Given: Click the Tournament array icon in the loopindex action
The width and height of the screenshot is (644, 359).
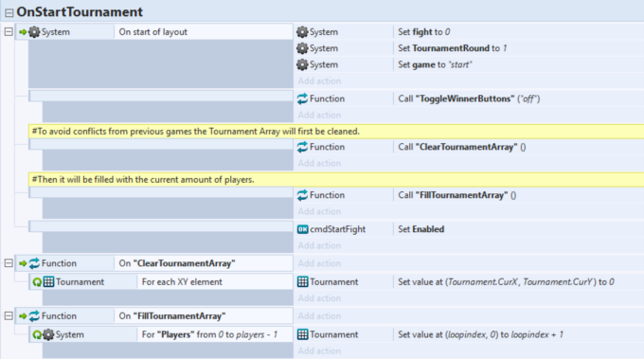Looking at the screenshot, I should 303,334.
